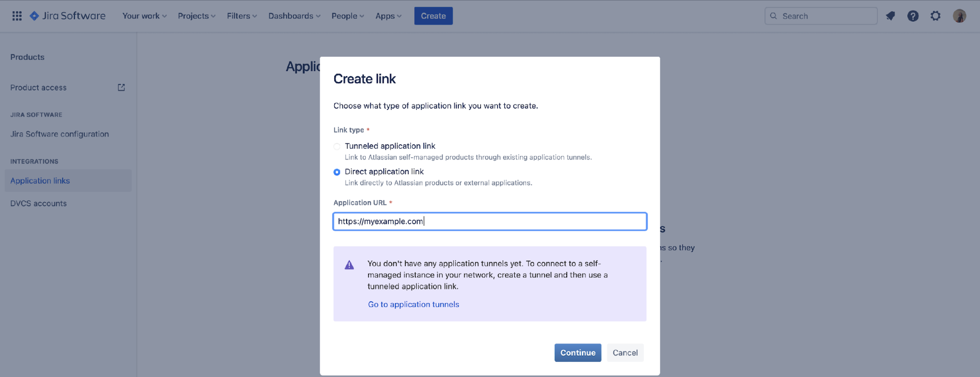Open the user profile avatar

[959, 16]
